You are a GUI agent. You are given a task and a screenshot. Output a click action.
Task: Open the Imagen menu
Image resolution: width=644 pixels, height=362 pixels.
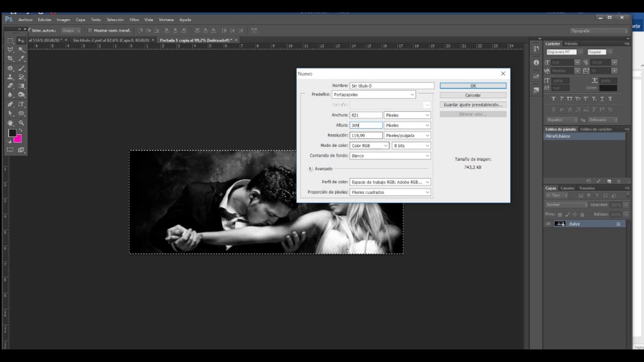click(x=63, y=20)
